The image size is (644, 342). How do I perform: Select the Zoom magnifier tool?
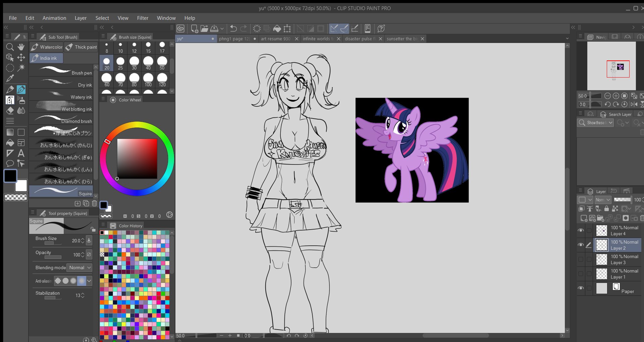10,47
